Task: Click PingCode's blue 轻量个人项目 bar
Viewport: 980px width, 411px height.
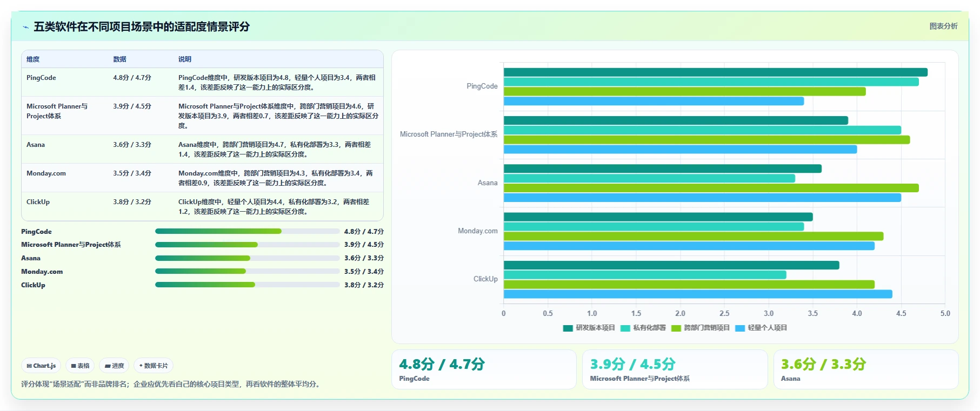Action: [654, 101]
